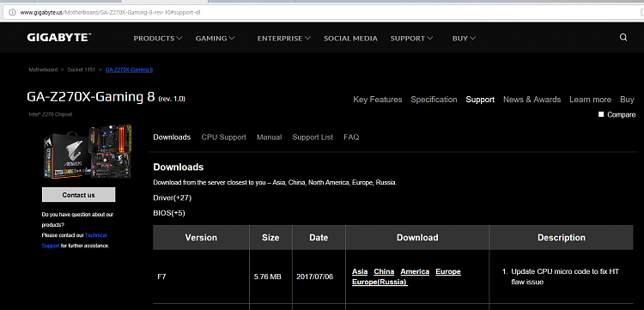Click the Date column header

coord(319,237)
